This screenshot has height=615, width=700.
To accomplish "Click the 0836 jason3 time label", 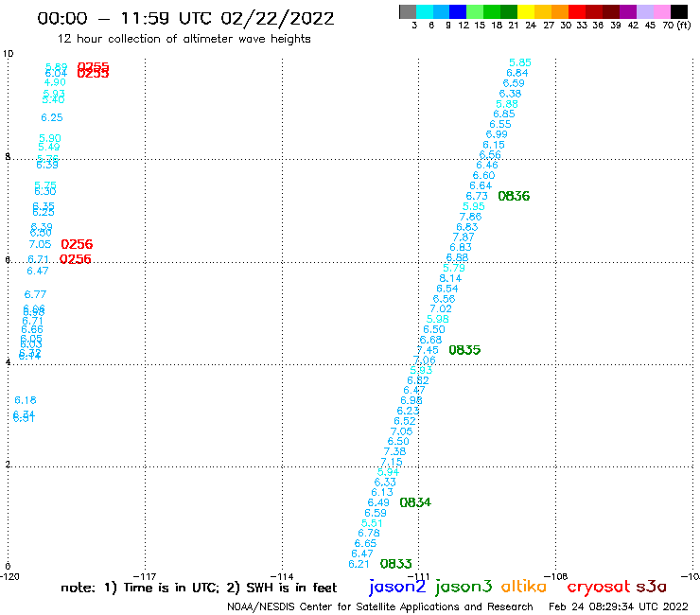I will click(514, 196).
